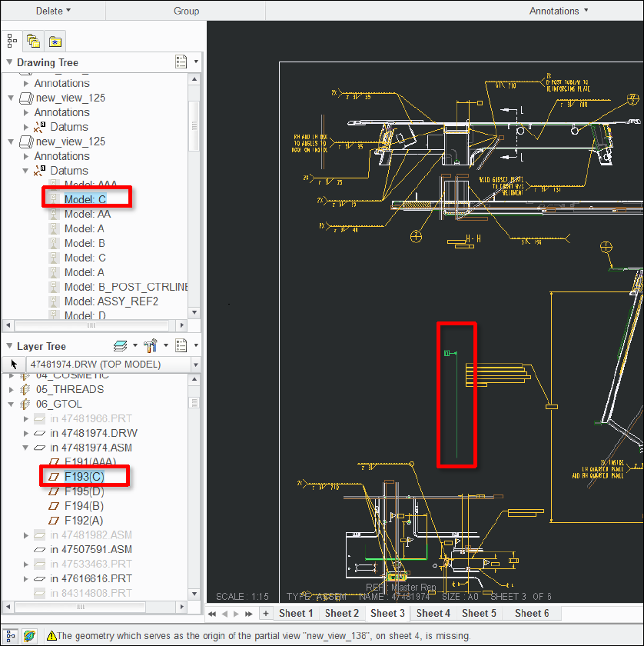Viewport: 644px width, 646px height.
Task: Open the Delete dropdown
Action: coord(51,11)
